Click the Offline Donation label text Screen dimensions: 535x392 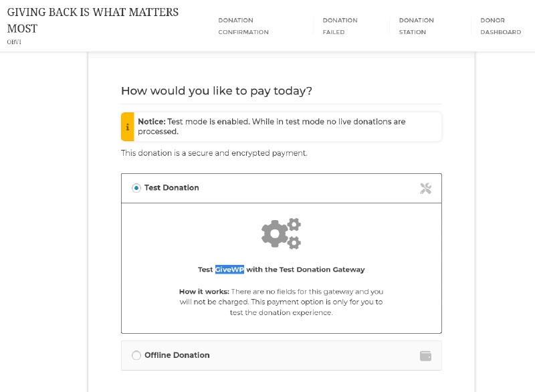[177, 355]
